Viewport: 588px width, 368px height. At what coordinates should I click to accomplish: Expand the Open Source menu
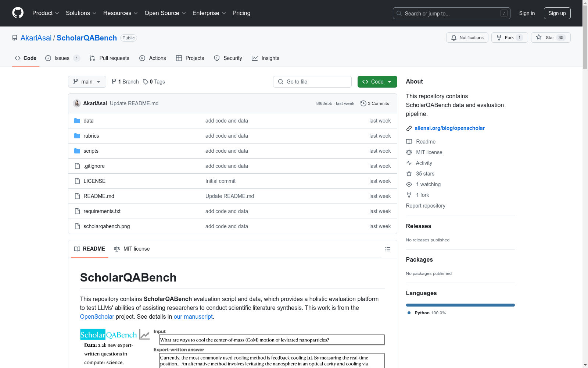(x=165, y=13)
